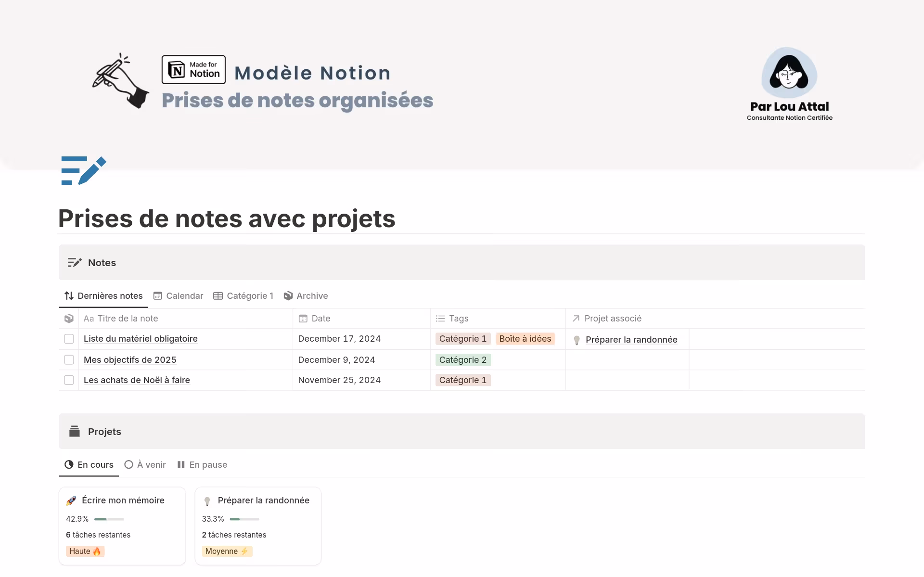Open the Date column header menu
The image size is (924, 577).
tap(321, 319)
